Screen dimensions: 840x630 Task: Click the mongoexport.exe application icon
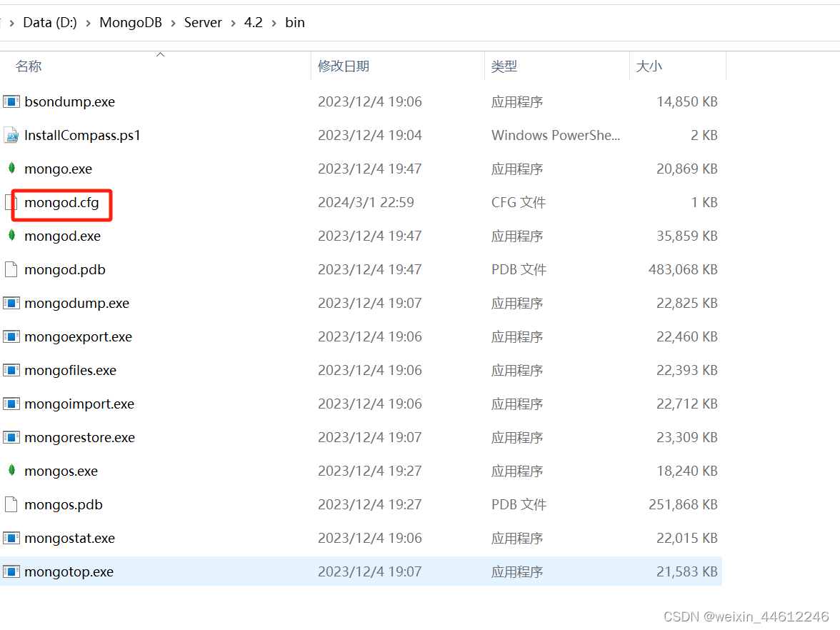pyautogui.click(x=11, y=337)
